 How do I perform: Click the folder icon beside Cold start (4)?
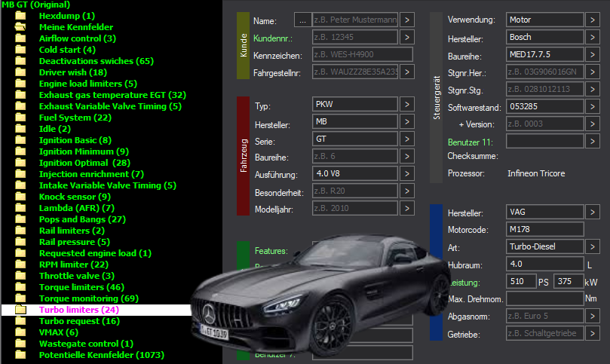click(20, 50)
